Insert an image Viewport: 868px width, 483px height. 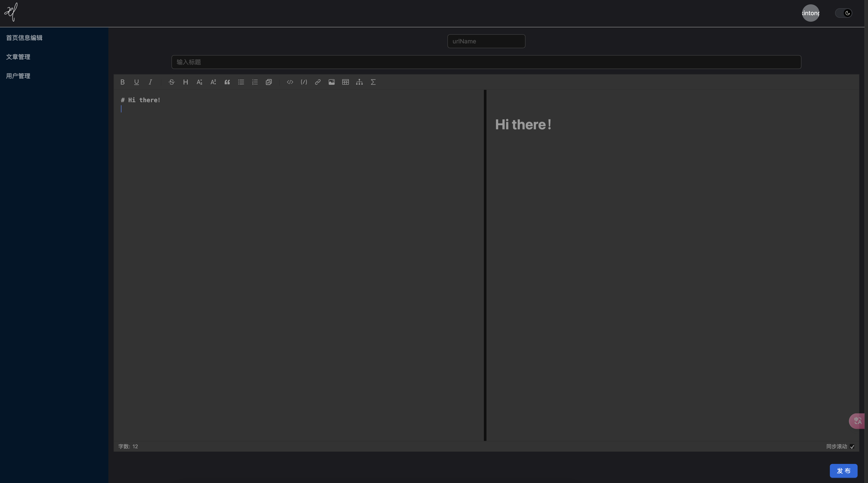[x=331, y=82]
